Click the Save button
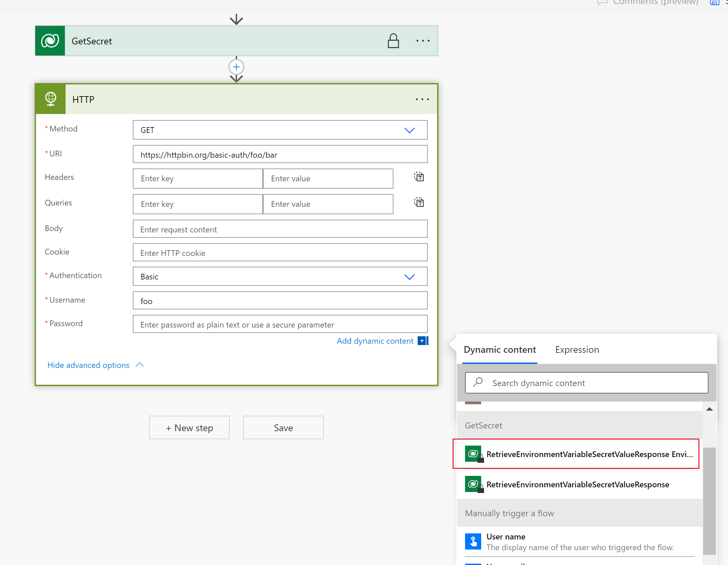 (283, 427)
